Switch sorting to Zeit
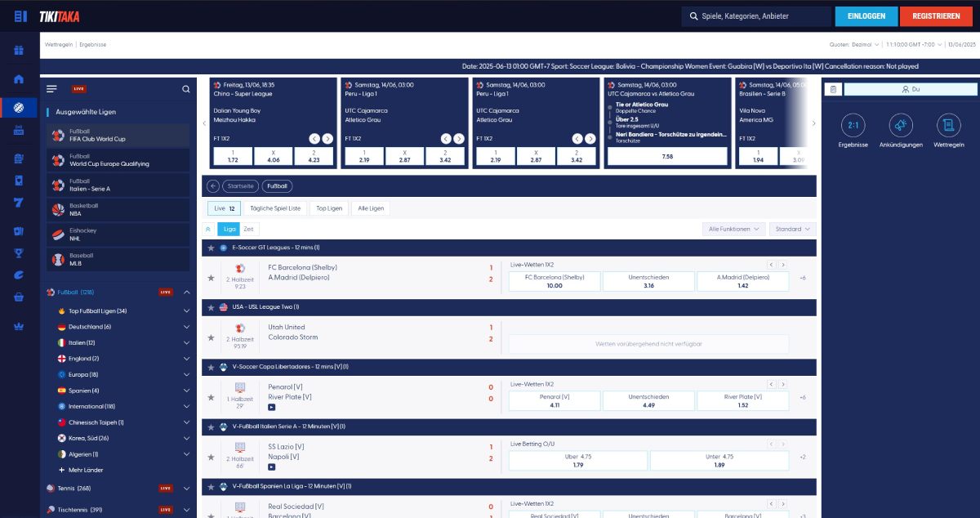980x518 pixels. click(248, 229)
